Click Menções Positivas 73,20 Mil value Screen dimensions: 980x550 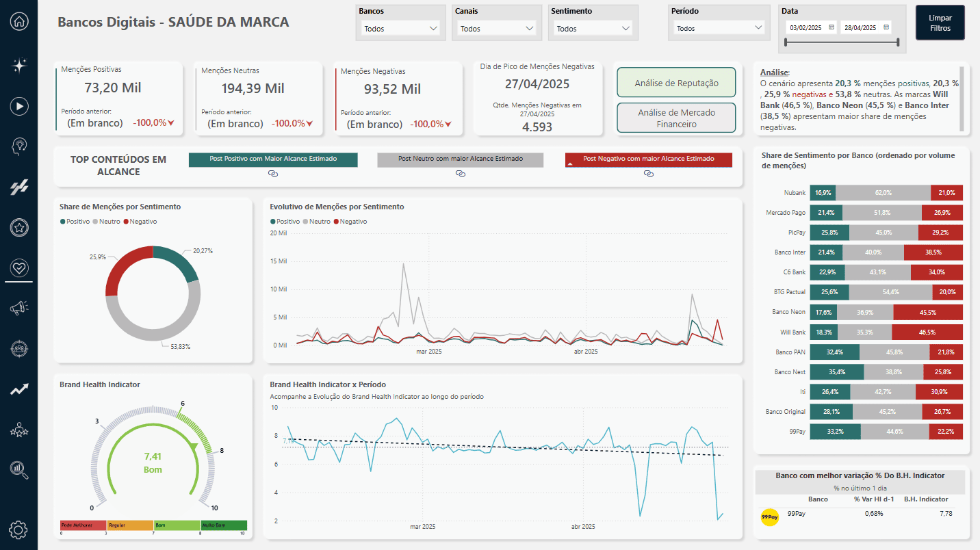(x=112, y=88)
